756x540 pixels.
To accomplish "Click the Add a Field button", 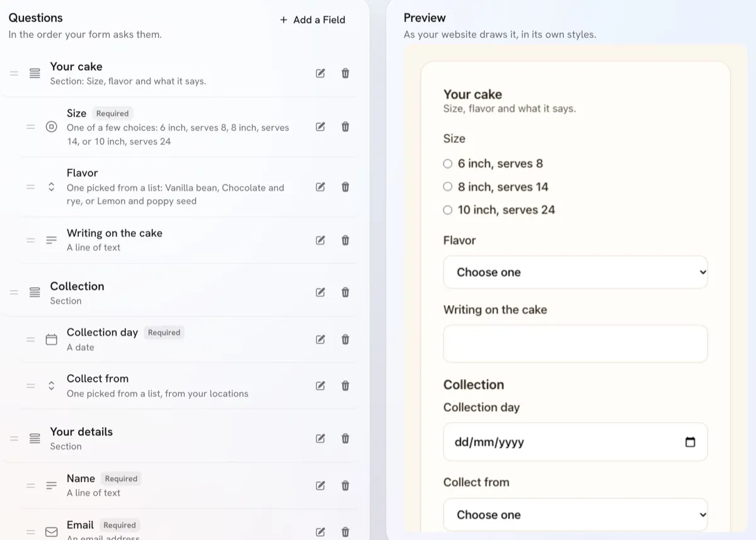I will pos(312,20).
